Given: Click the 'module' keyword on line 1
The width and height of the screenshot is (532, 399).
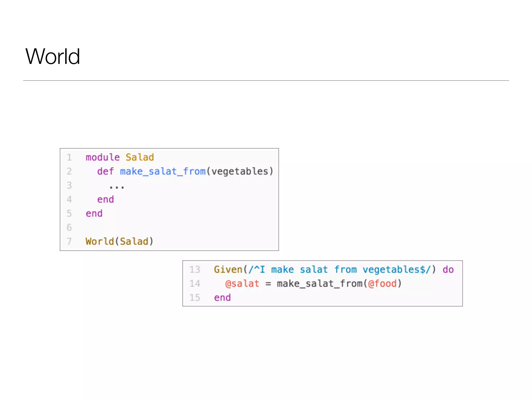Looking at the screenshot, I should [103, 157].
